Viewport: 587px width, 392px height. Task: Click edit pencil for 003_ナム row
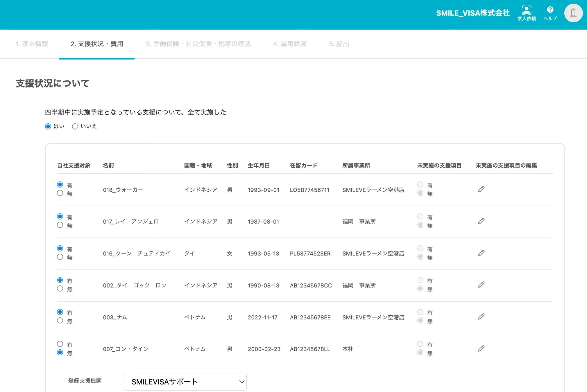[481, 317]
